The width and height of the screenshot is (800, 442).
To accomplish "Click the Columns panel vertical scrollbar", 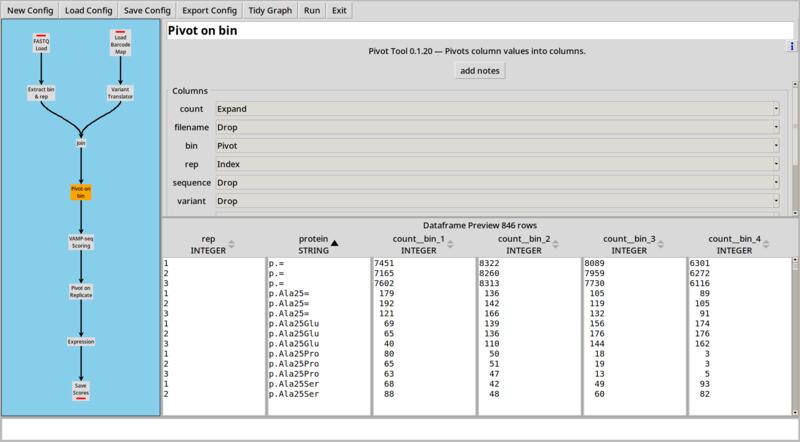I will 794,148.
